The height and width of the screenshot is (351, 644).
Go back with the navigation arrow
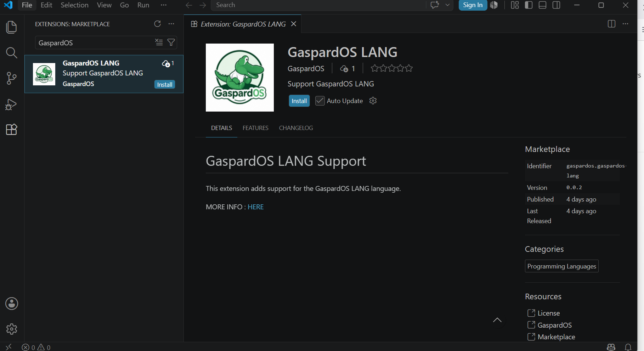(x=189, y=5)
